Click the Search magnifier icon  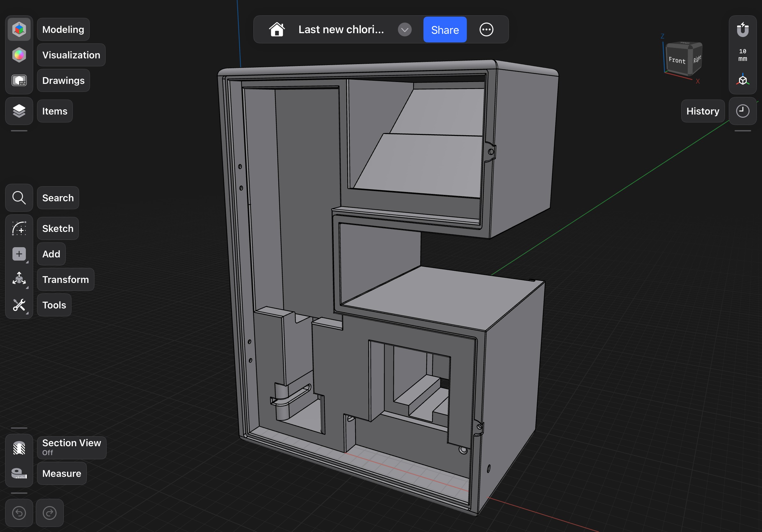(x=19, y=198)
